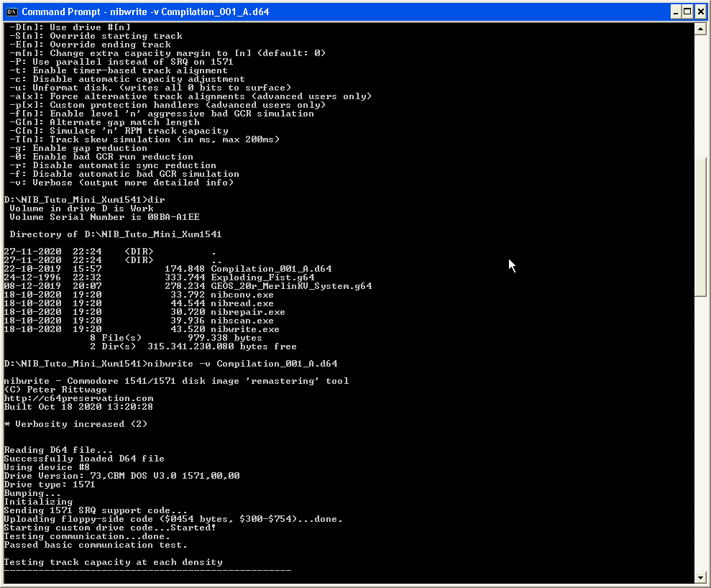Click the GEOS_20r_MerlinKV_System.g64 filename
Image resolution: width=711 pixels, height=588 pixels.
(x=291, y=286)
